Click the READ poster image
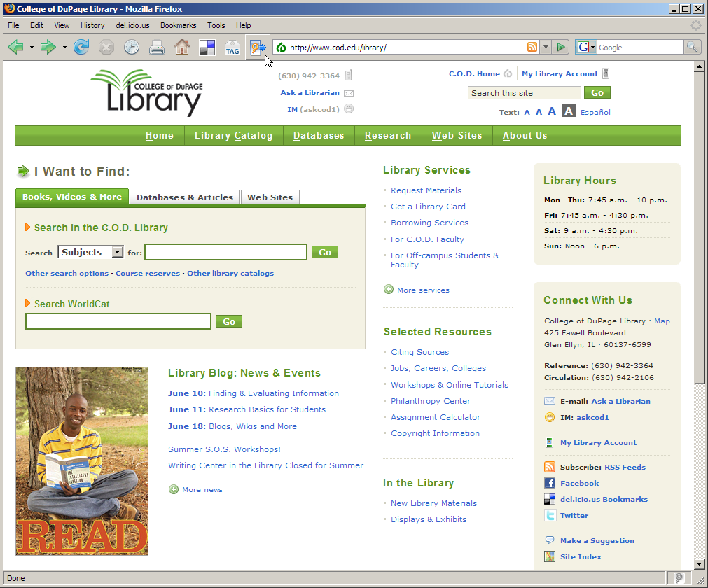 pos(82,461)
